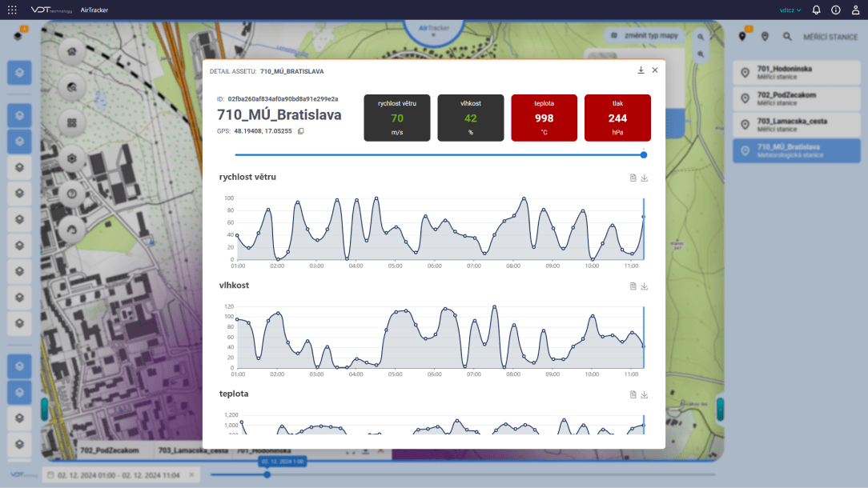The image size is (868, 488).
Task: Open document view for vlhkost chart
Action: 633,286
